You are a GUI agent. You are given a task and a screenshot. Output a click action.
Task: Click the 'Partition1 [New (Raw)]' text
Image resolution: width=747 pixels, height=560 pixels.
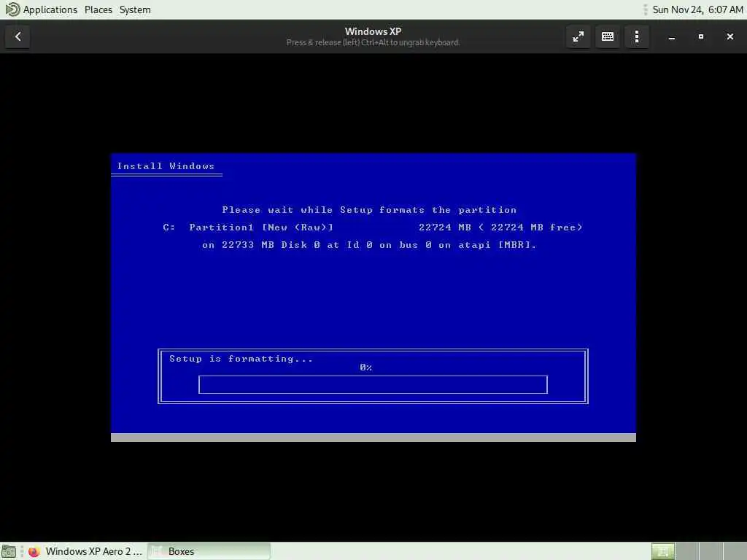point(261,227)
